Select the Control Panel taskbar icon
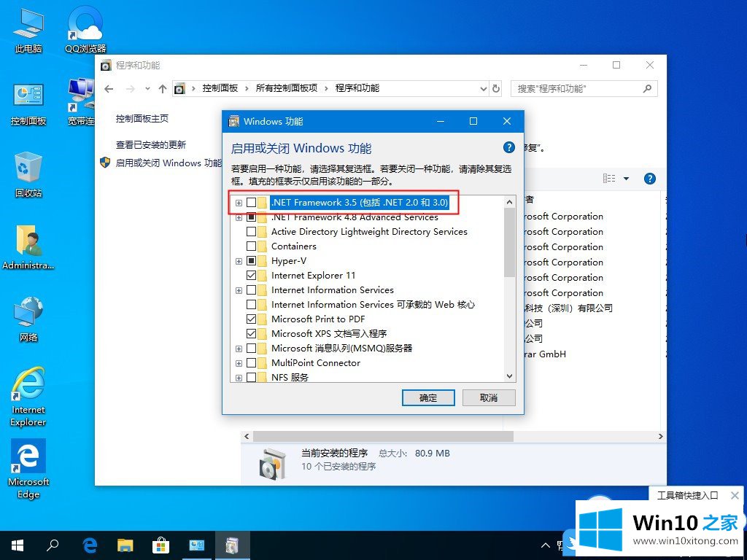The width and height of the screenshot is (747, 560). [196, 545]
